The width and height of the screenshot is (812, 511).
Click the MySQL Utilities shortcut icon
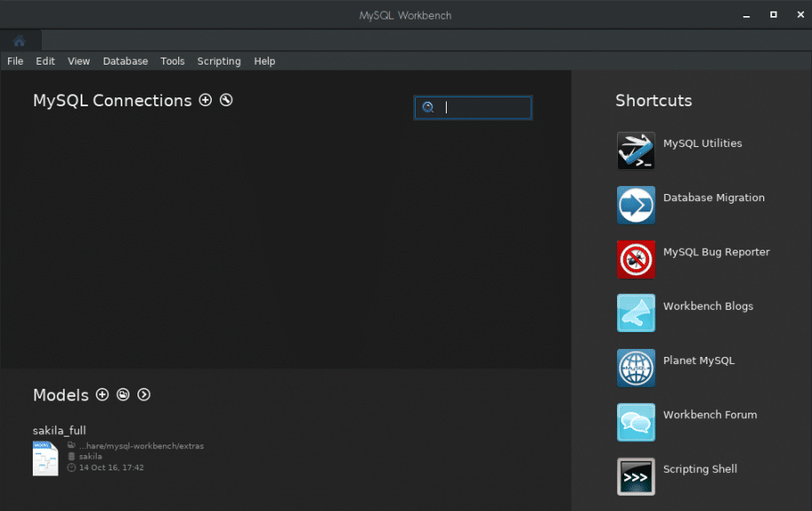coord(636,151)
